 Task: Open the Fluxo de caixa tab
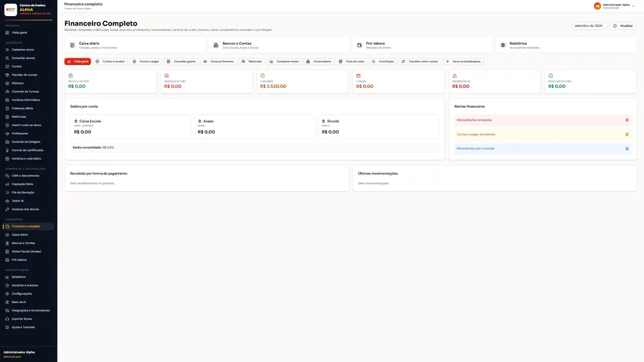[352, 62]
